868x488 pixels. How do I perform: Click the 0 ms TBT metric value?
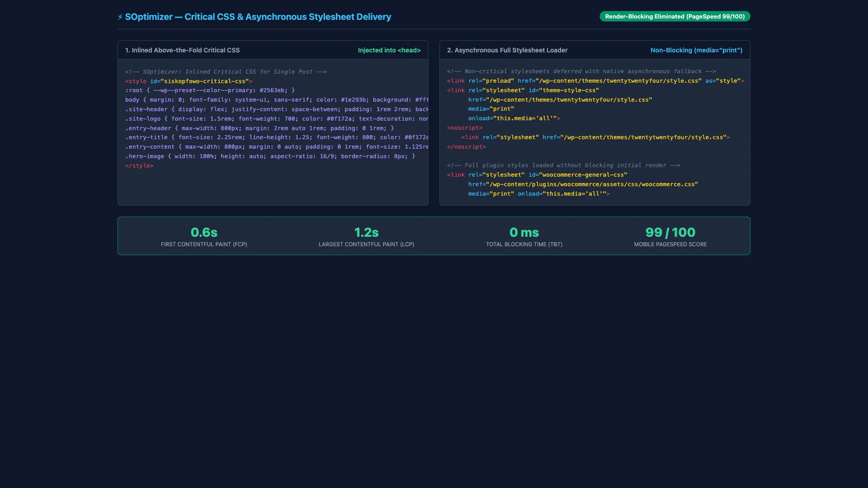[524, 232]
